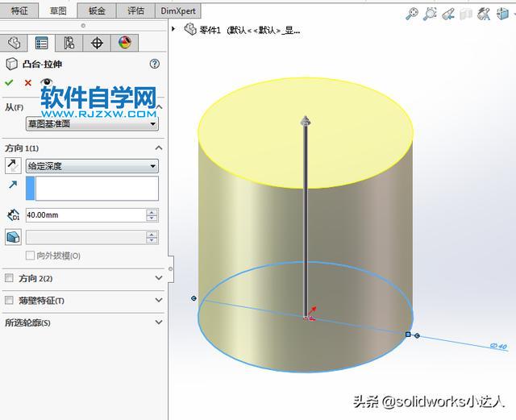Enable the 薄壁特征 checkbox
Image resolution: width=516 pixels, height=420 pixels.
pyautogui.click(x=9, y=300)
